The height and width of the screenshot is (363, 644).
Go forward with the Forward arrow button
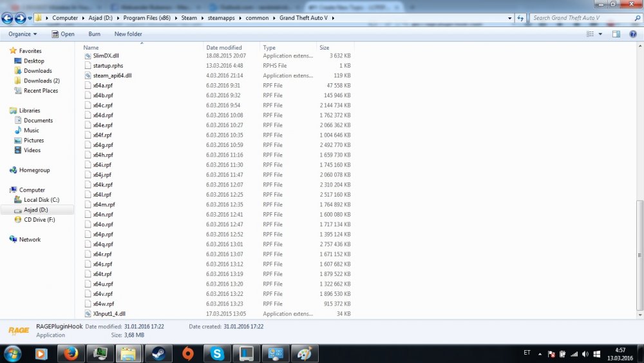pyautogui.click(x=20, y=17)
